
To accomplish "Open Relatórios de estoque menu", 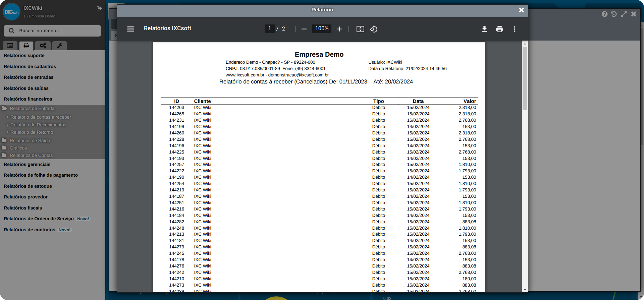I will (28, 186).
